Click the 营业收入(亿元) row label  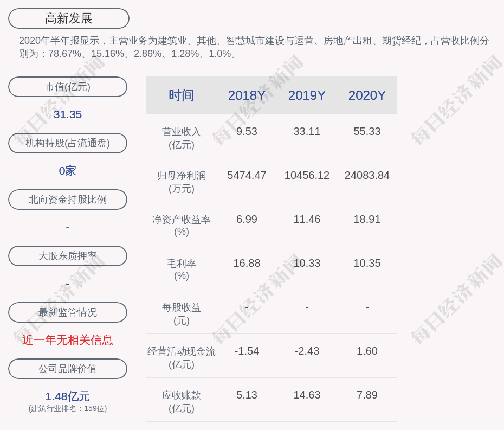(181, 138)
